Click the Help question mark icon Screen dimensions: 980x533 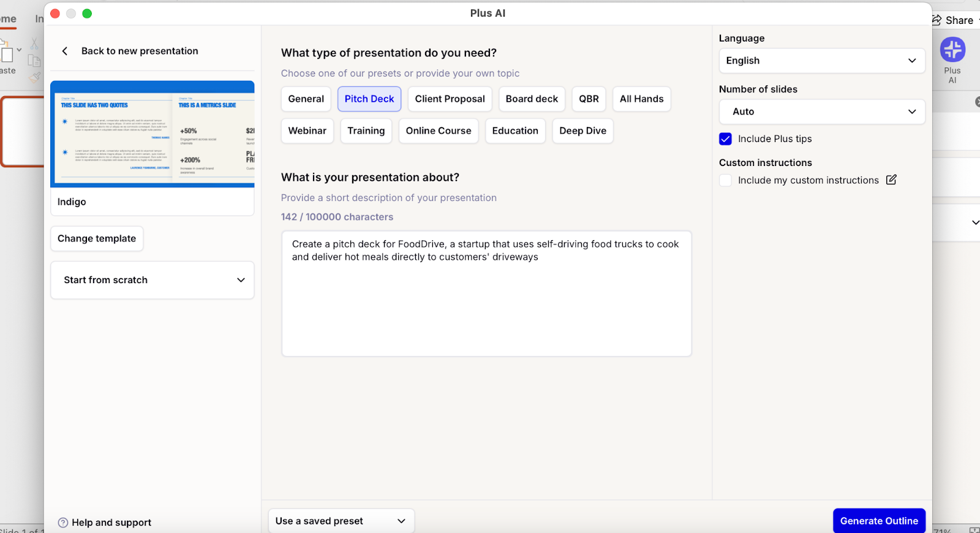tap(63, 523)
